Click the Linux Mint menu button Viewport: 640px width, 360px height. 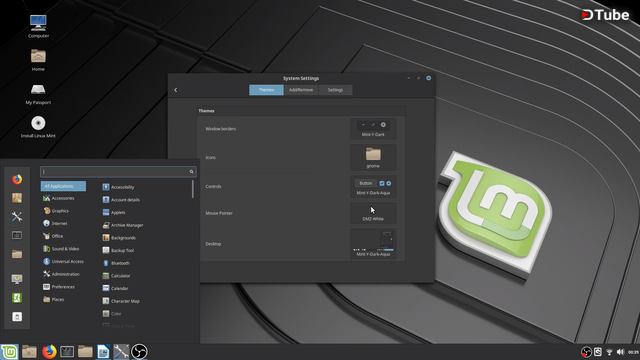coord(9,351)
